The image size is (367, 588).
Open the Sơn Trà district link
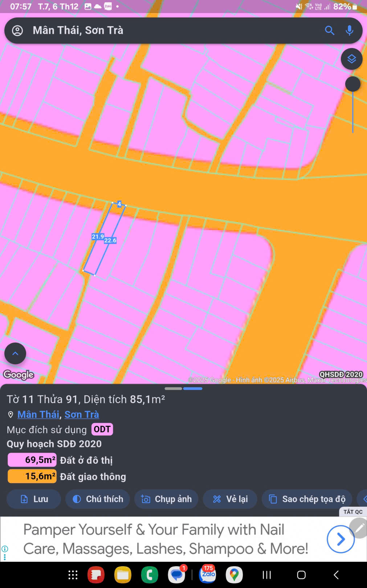82,414
